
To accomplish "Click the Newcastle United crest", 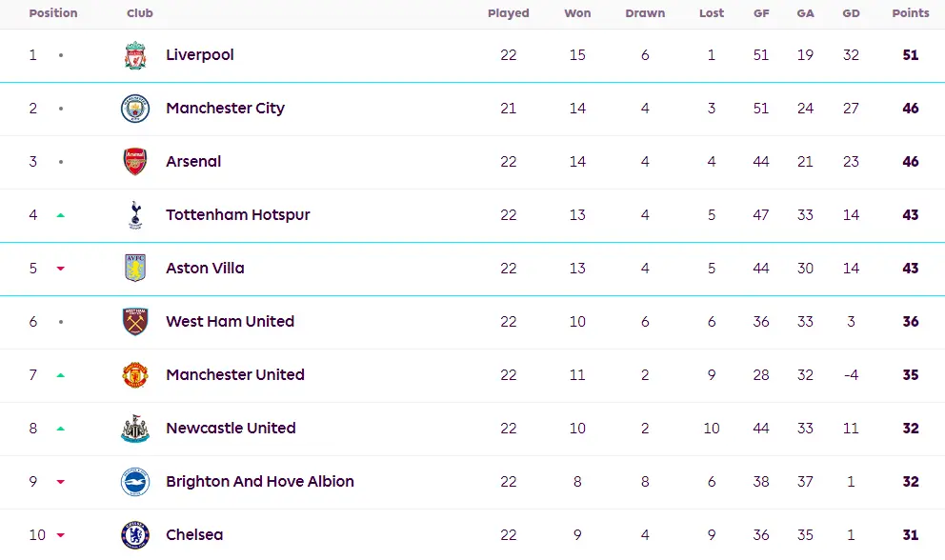I will click(135, 429).
